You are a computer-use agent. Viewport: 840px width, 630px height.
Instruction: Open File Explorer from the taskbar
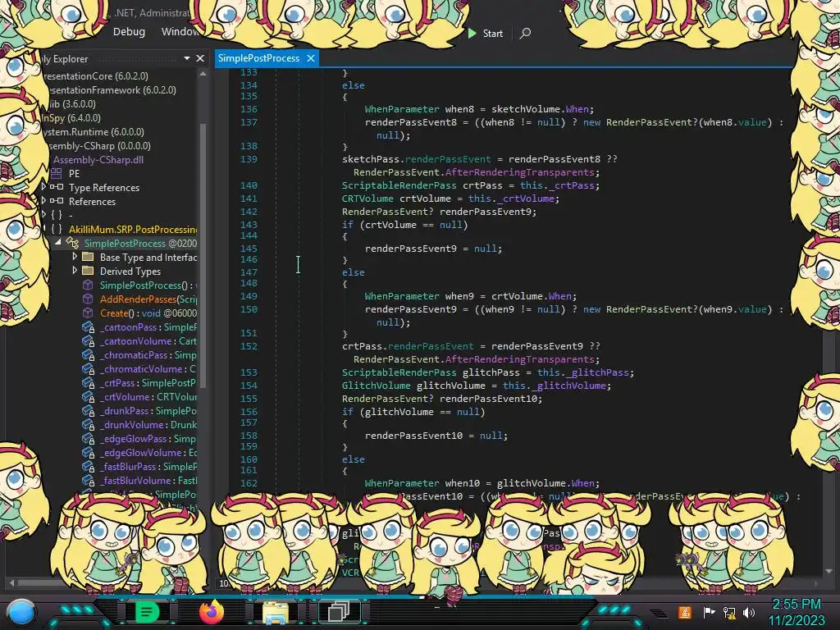(276, 612)
